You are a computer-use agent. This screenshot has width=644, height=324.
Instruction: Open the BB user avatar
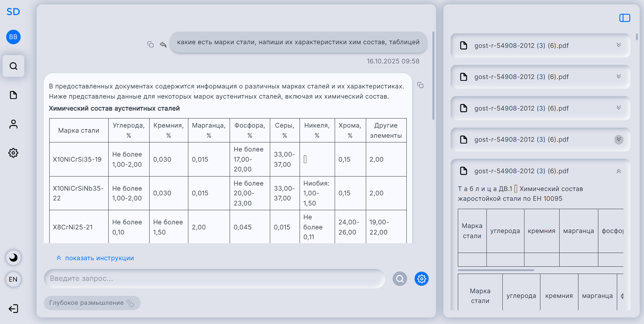(x=13, y=37)
